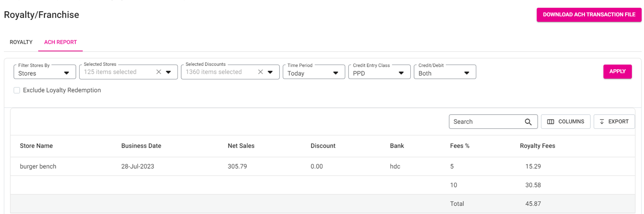Image resolution: width=644 pixels, height=214 pixels.
Task: Clear selected discounts with the X icon
Action: [260, 72]
